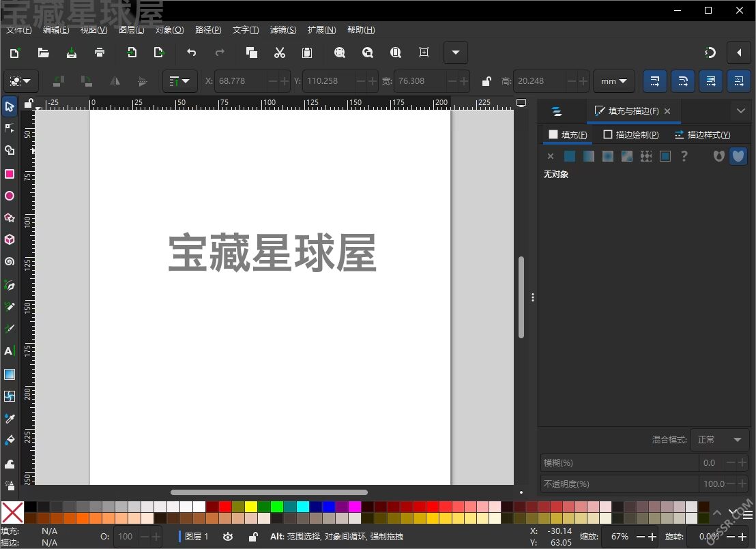Image resolution: width=756 pixels, height=549 pixels.
Task: Click the Import icon
Action: [131, 53]
